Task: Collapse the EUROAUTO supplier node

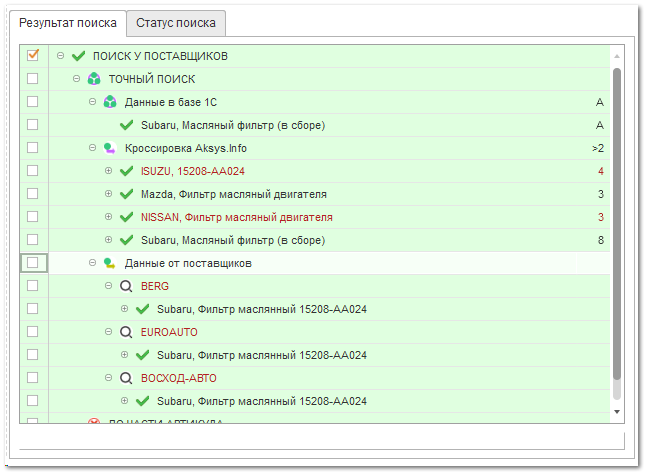Action: click(x=109, y=332)
